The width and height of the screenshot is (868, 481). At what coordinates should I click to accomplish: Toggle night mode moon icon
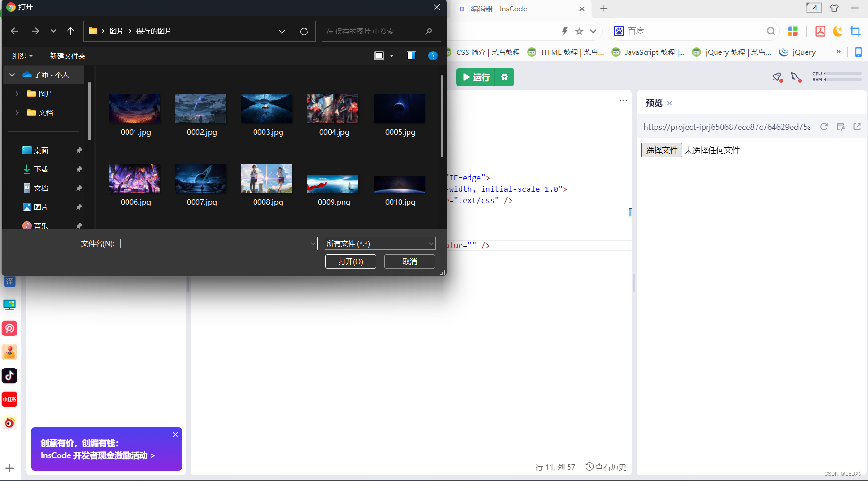pos(838,31)
